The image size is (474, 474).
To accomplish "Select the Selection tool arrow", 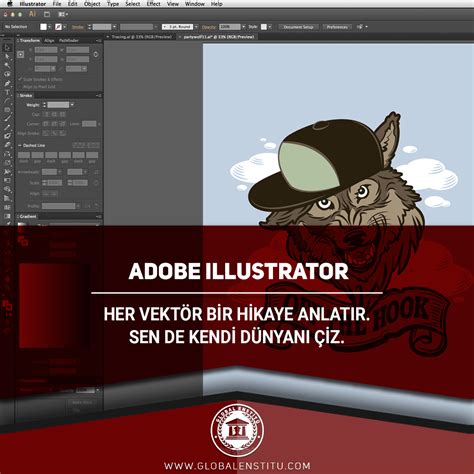I will (x=7, y=47).
